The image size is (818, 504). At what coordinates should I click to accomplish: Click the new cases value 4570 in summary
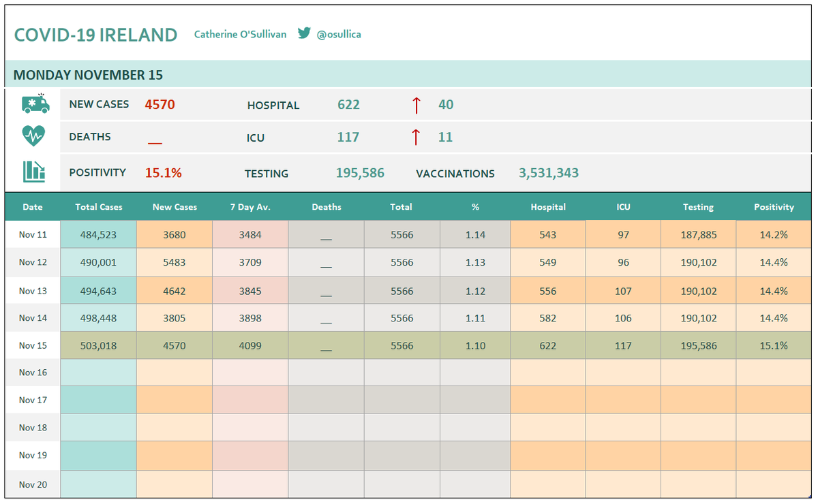pyautogui.click(x=160, y=105)
